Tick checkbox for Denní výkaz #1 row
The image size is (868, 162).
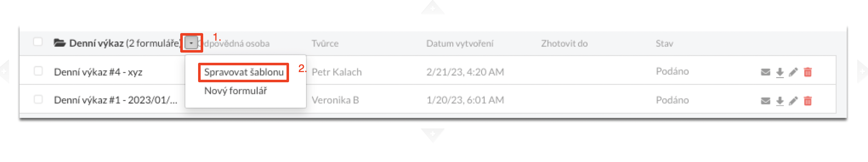coord(38,99)
